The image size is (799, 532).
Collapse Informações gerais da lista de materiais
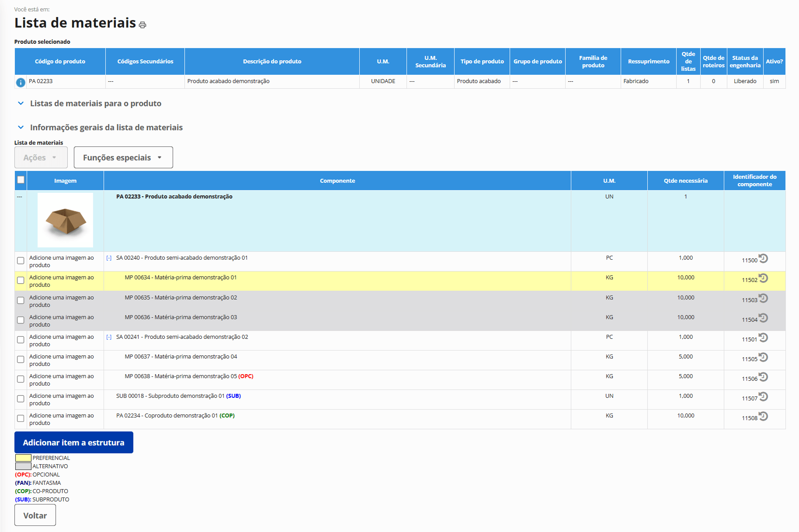(x=21, y=128)
